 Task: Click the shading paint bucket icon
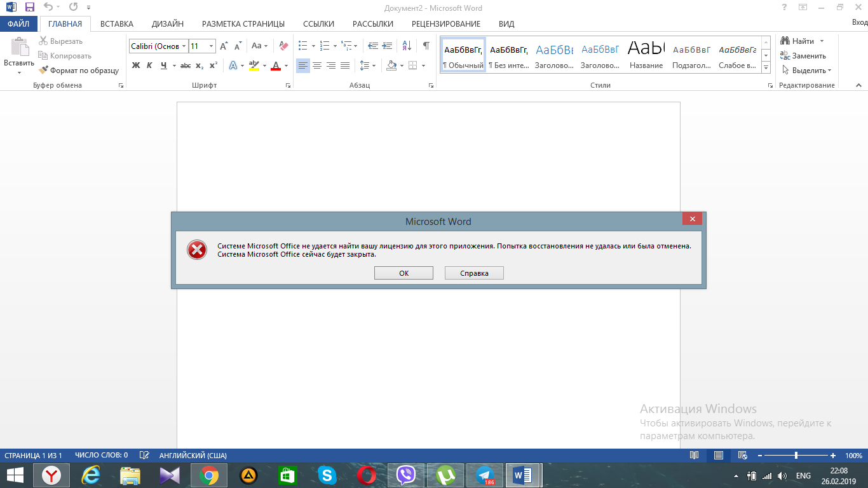pos(391,65)
